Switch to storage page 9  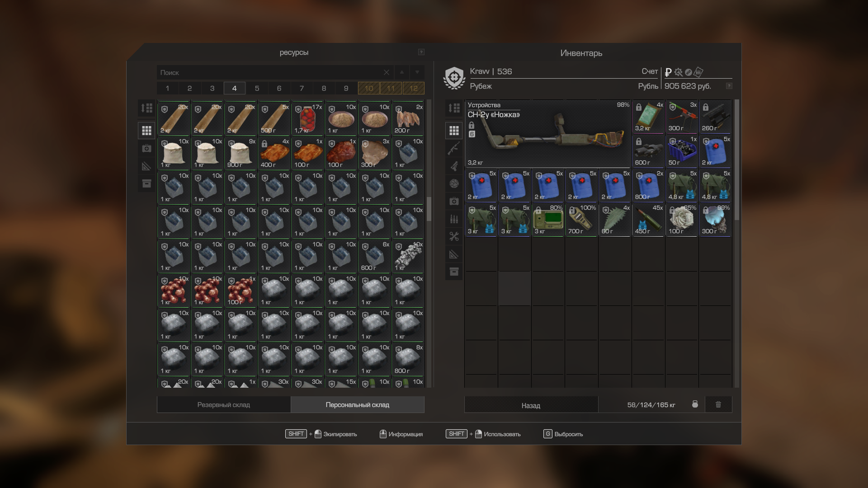pyautogui.click(x=346, y=88)
